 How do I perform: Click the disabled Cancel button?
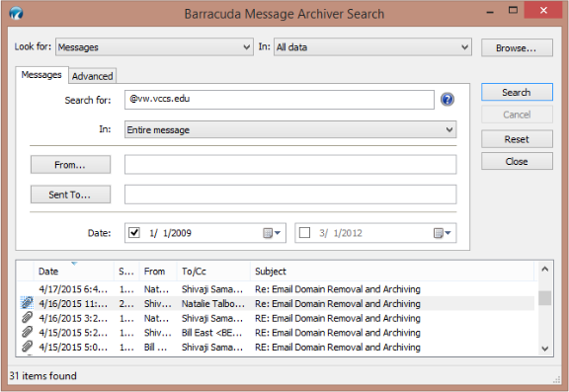(x=517, y=115)
